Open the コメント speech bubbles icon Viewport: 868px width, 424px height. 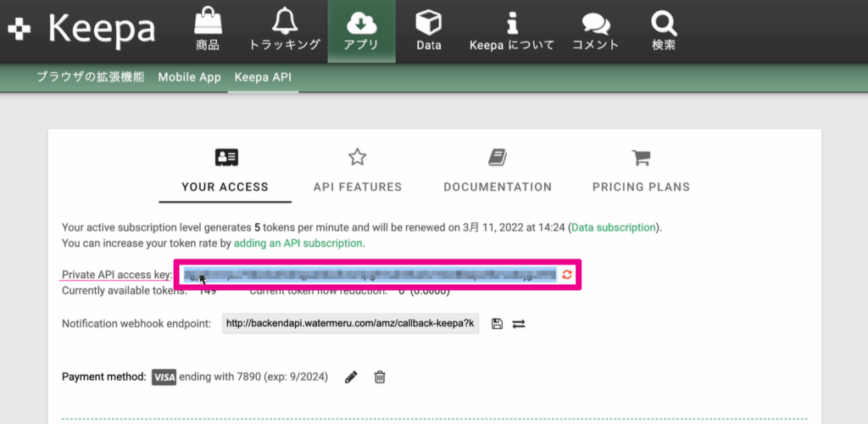pyautogui.click(x=595, y=31)
